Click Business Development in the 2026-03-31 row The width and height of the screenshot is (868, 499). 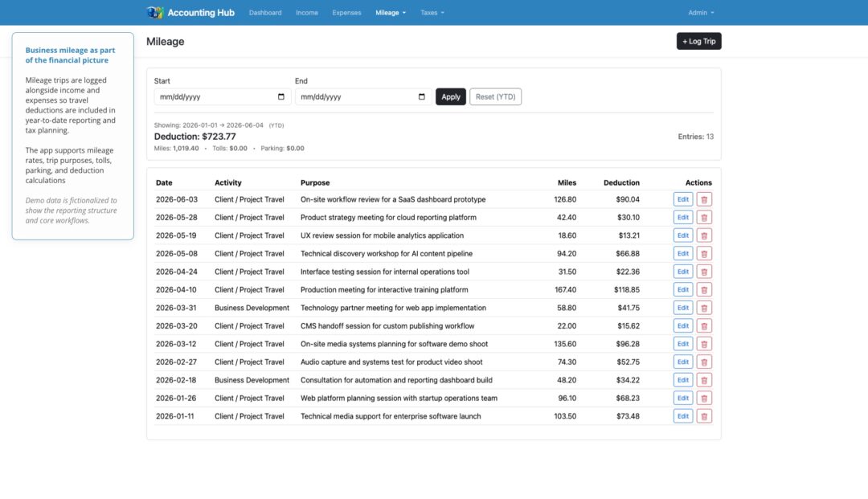[252, 308]
